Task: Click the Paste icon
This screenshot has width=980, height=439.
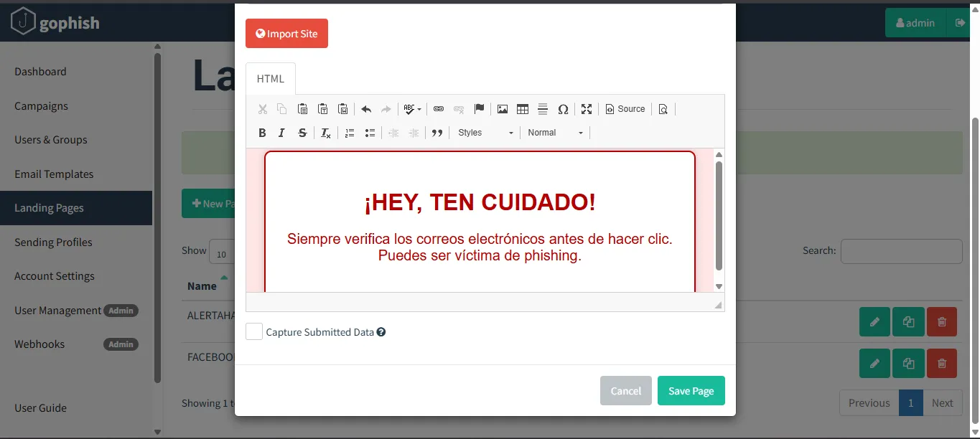Action: point(302,109)
